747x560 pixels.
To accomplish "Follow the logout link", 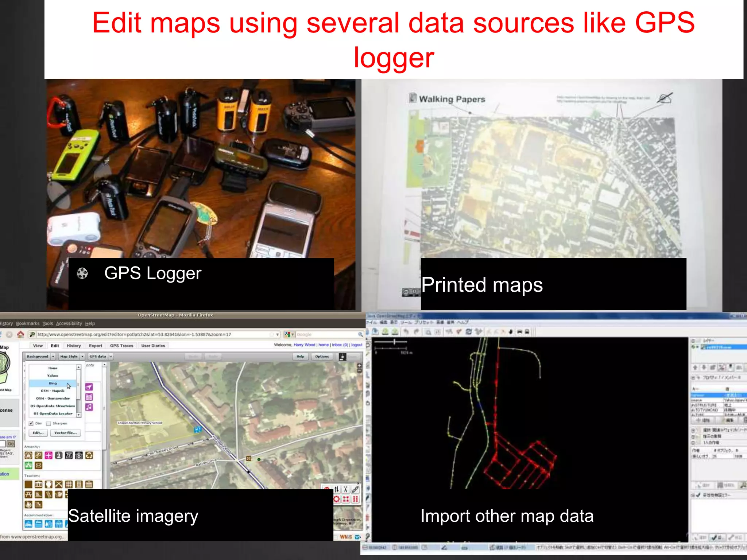I will coord(357,345).
